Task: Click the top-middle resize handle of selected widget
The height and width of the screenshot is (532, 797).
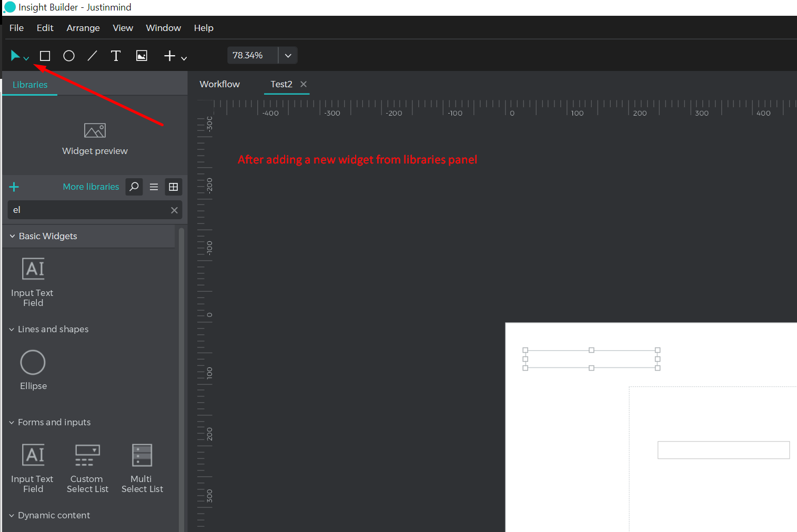Action: click(x=591, y=350)
